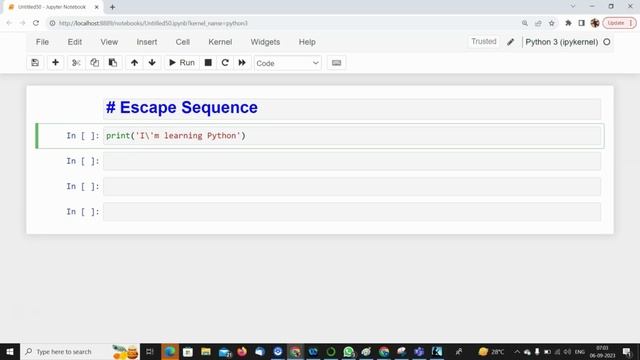This screenshot has width=640, height=360.
Task: Open the browser zoom magnifier icon
Action: 525,23
